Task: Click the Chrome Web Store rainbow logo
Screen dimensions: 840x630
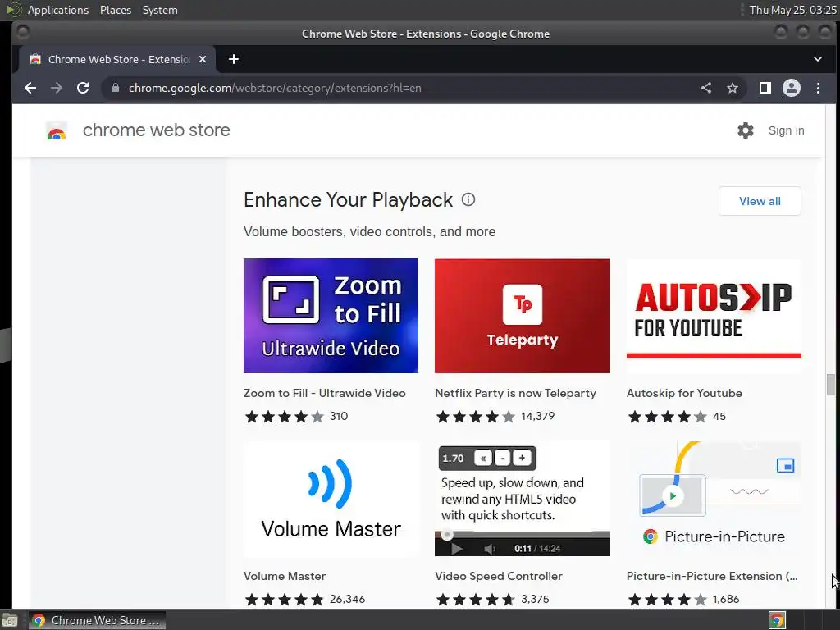Action: 57,130
